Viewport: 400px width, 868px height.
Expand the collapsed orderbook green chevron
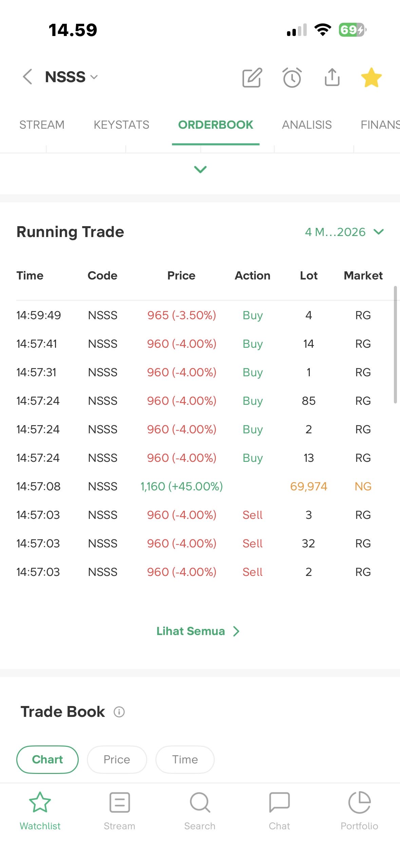[200, 169]
